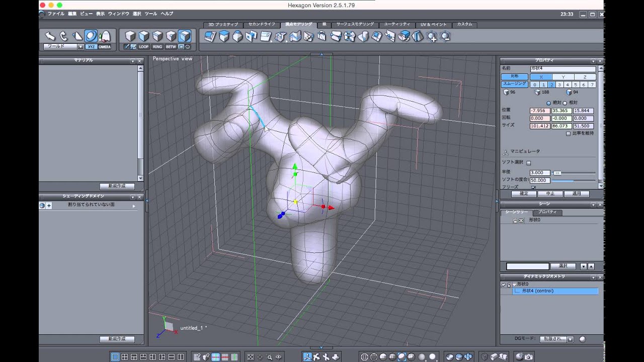
Task: Select the wireframe sphere display mode
Action: 365,356
